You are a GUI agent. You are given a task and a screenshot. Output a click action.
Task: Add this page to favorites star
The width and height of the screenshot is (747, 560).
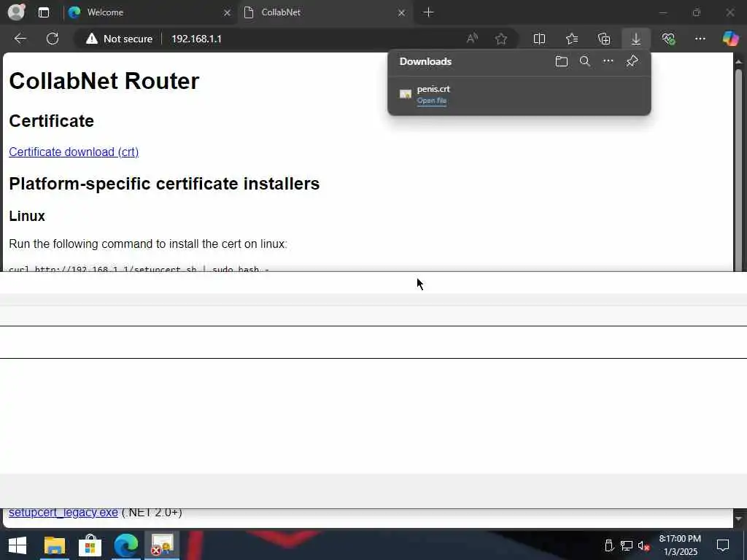click(500, 39)
